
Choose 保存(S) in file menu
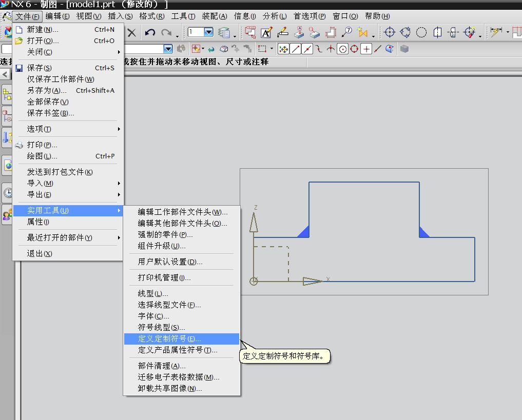pos(68,68)
